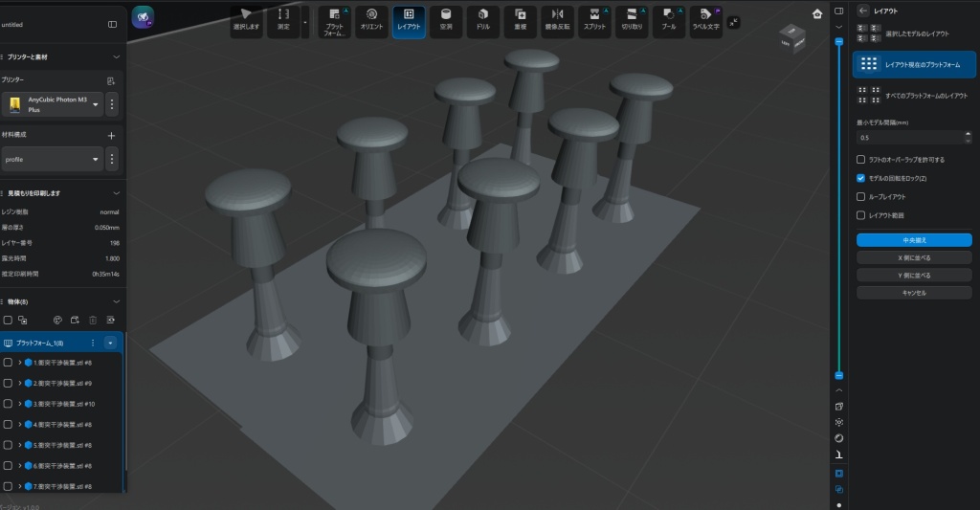
Task: Enable ラフトのオーバーラップを許可する checkbox
Action: (x=861, y=160)
